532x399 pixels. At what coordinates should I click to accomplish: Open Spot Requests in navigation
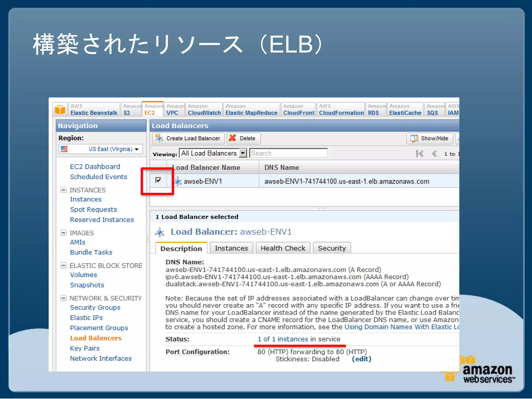point(94,209)
